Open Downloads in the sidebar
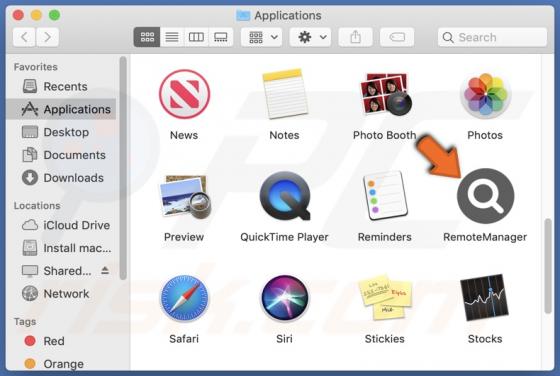The image size is (560, 376). pos(61,178)
